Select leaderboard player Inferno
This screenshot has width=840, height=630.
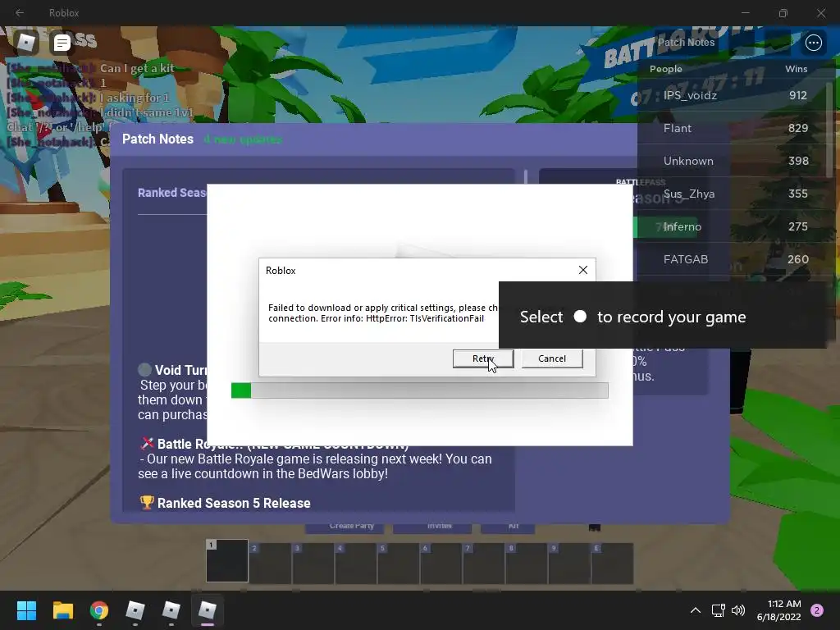pos(682,226)
